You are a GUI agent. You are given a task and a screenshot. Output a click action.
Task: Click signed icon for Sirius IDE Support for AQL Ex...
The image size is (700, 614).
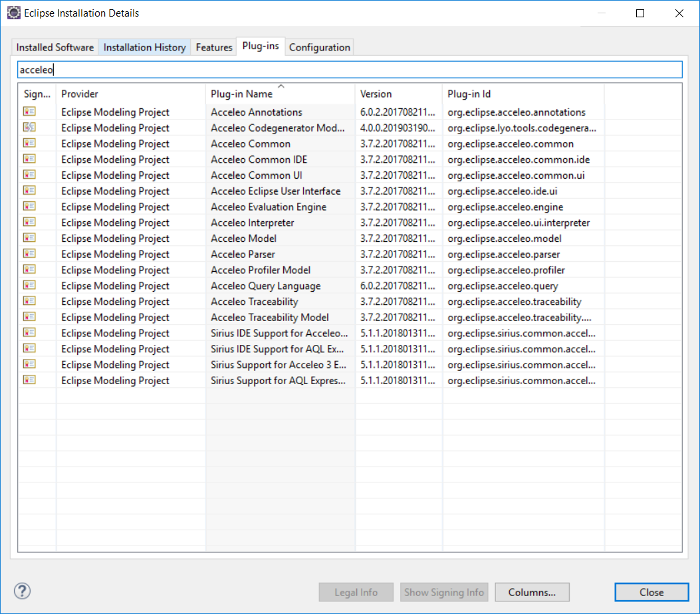[29, 348]
